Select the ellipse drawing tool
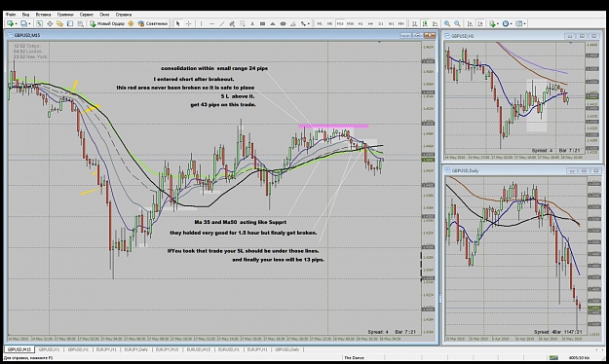The height and width of the screenshot is (364, 609). click(x=284, y=23)
